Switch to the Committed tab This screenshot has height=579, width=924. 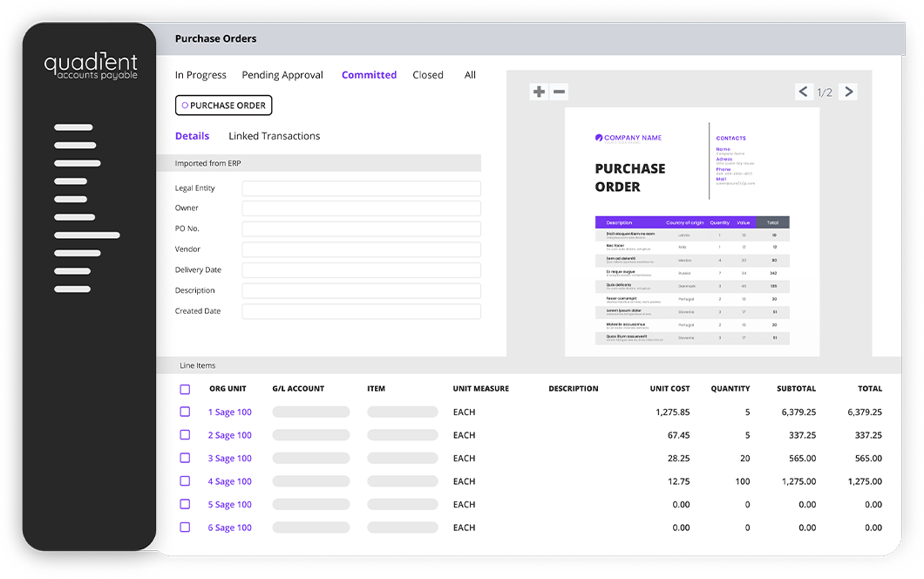tap(369, 75)
